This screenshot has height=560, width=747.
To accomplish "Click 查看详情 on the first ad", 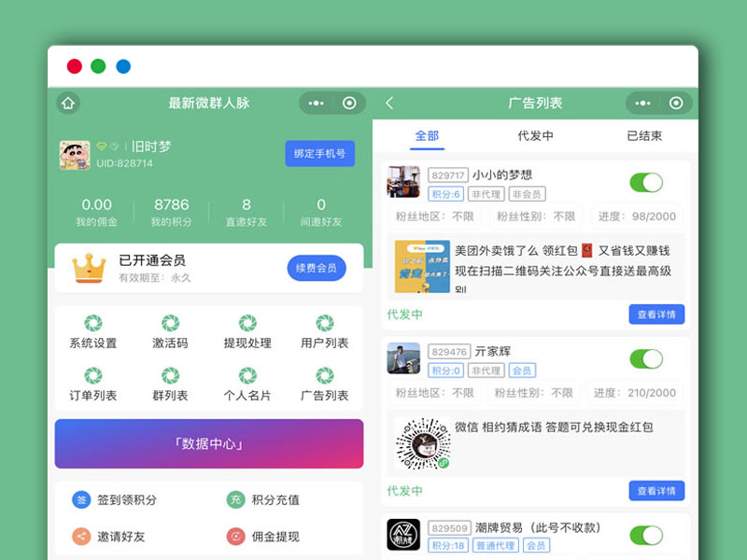I will pos(656,314).
